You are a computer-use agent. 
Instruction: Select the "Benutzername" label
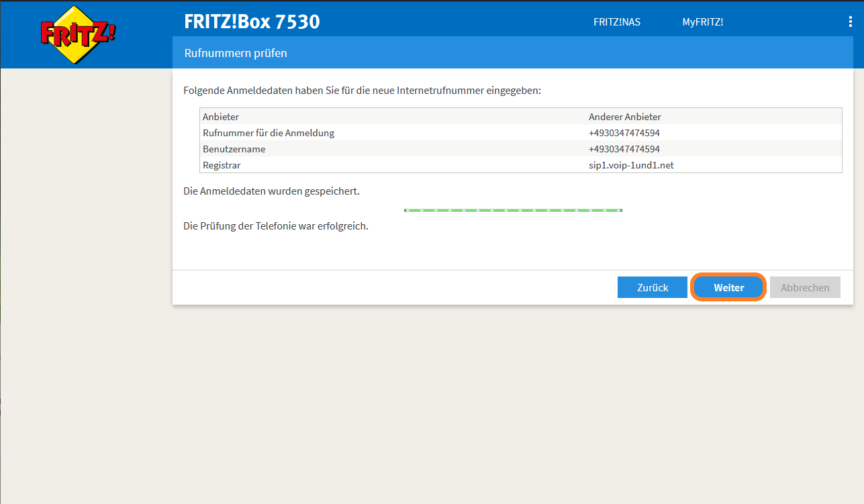click(234, 149)
